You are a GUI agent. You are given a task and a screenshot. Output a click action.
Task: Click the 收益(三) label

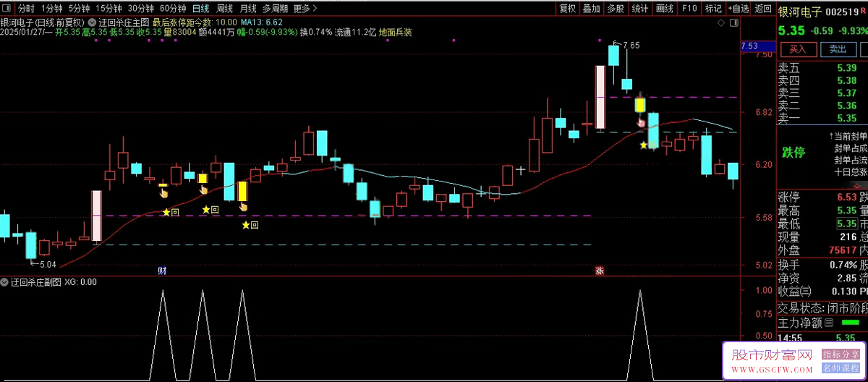(x=794, y=291)
